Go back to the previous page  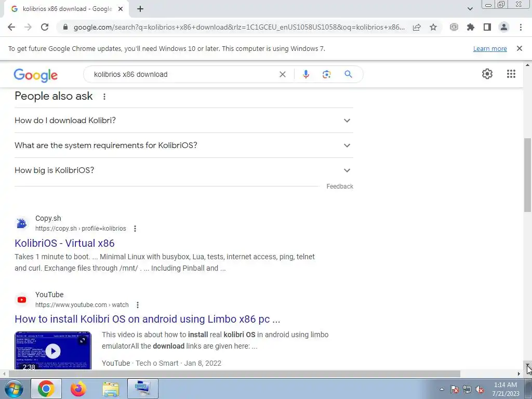tap(11, 27)
